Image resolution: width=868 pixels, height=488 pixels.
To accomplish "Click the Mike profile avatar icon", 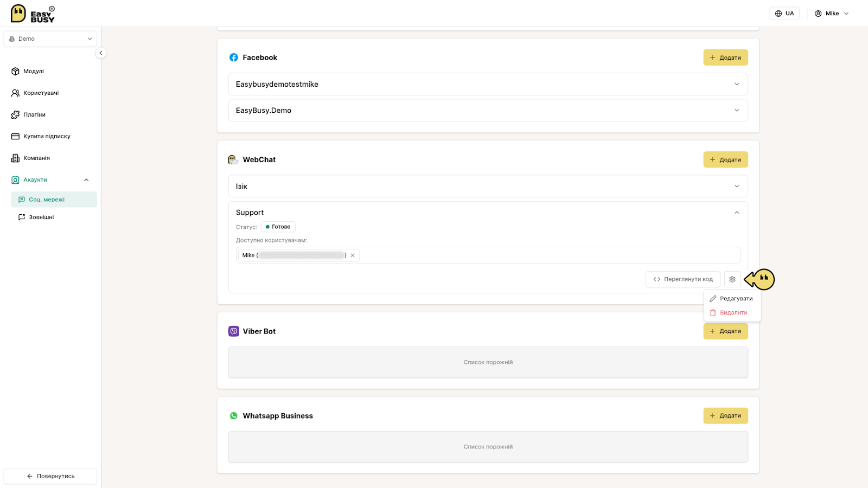I will click(x=818, y=14).
